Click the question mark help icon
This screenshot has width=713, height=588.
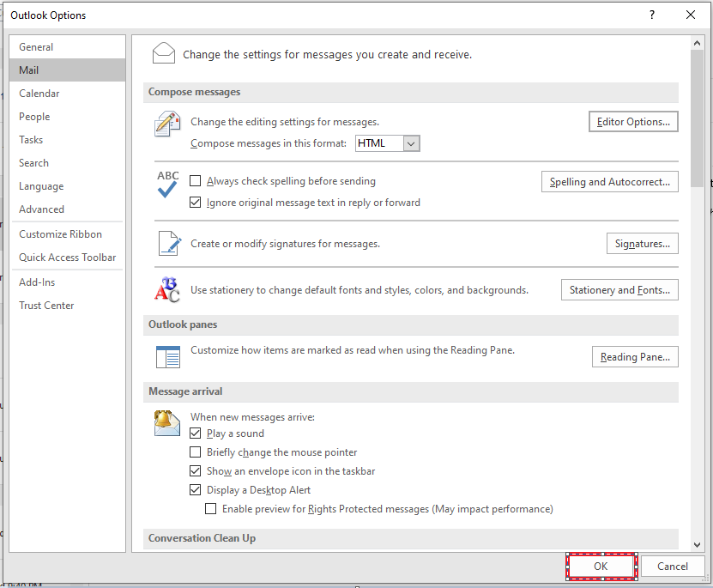click(651, 15)
